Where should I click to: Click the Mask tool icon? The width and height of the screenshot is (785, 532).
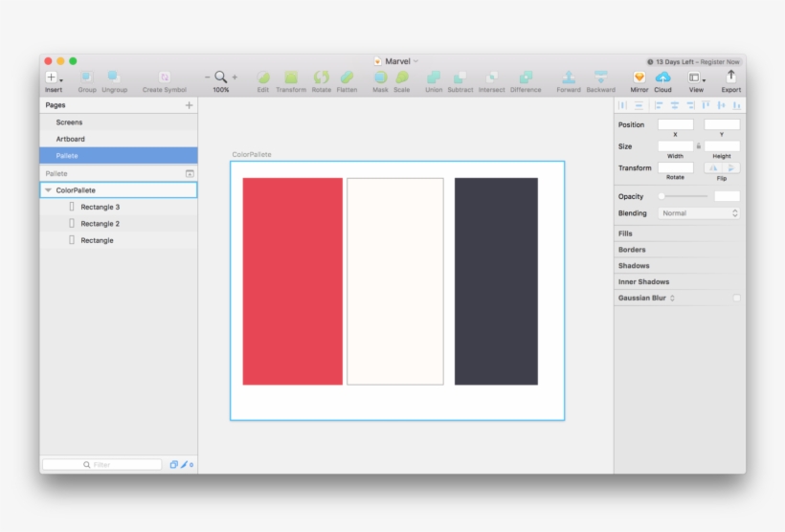coord(380,78)
